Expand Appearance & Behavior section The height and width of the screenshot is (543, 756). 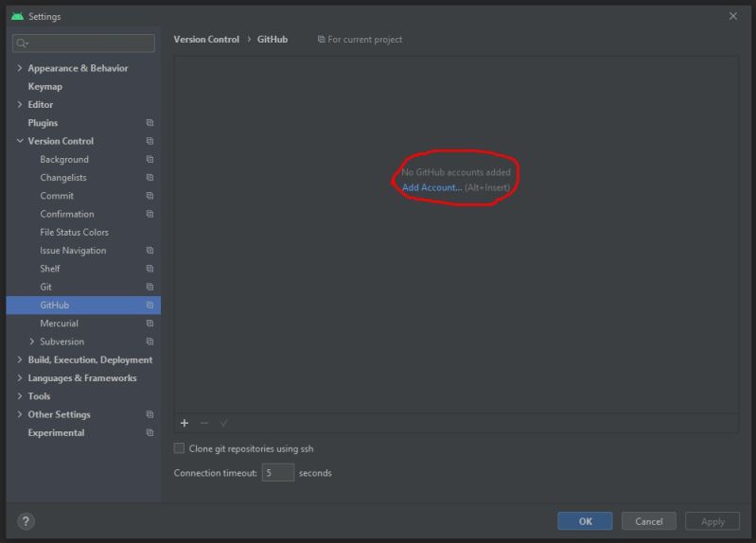coord(20,68)
